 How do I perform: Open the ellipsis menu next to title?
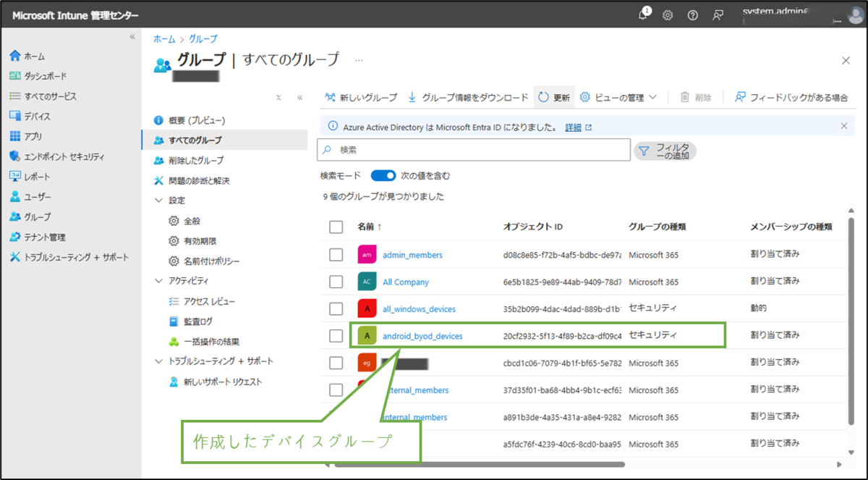(x=359, y=60)
